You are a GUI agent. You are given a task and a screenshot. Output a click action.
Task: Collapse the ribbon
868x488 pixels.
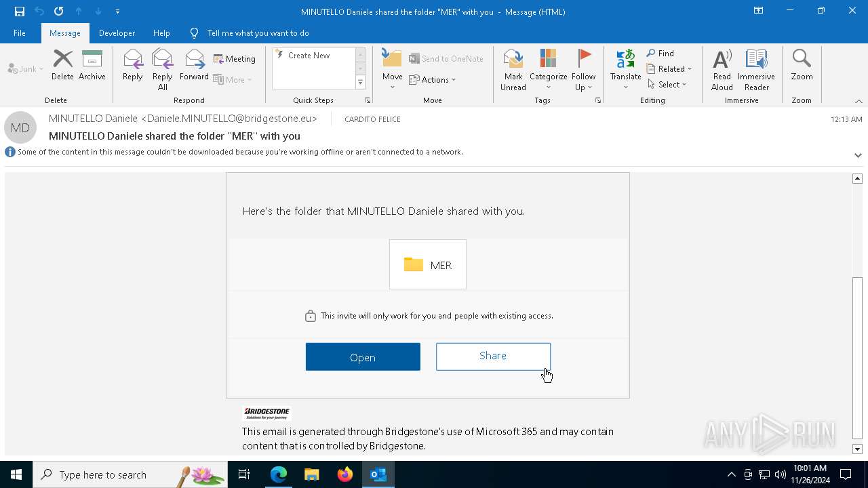click(859, 101)
